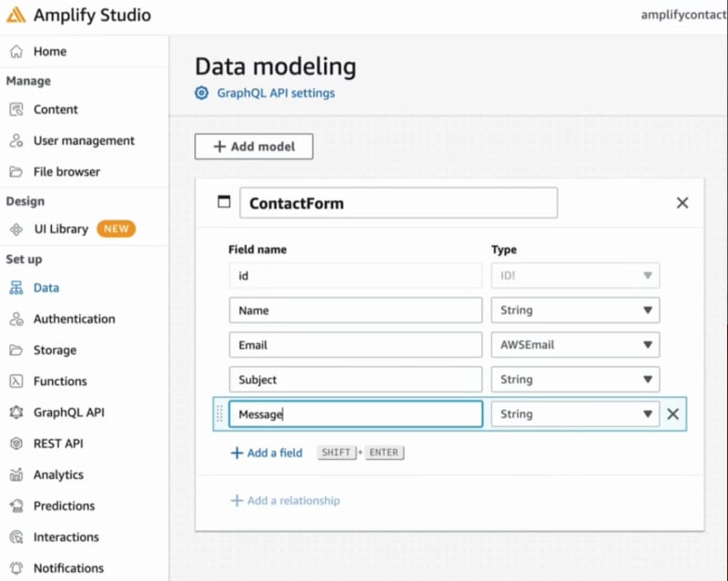
Task: Open the disabled ID! type dropdown
Action: coord(575,276)
